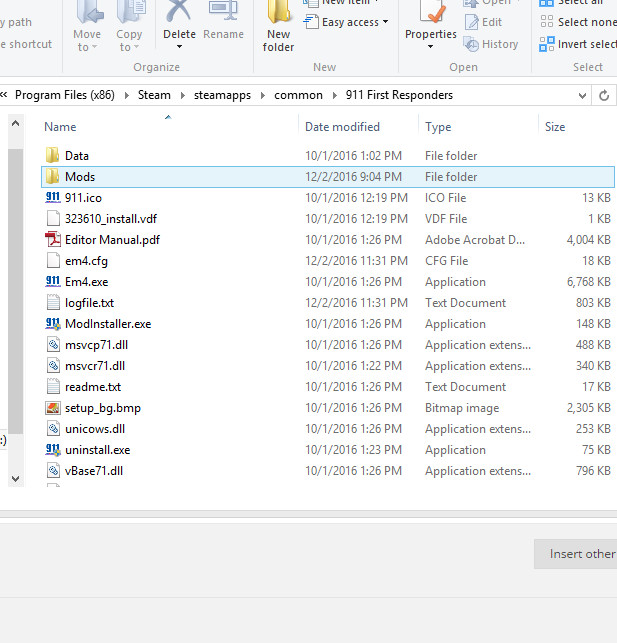Image resolution: width=617 pixels, height=643 pixels.
Task: Open file History
Action: point(491,44)
